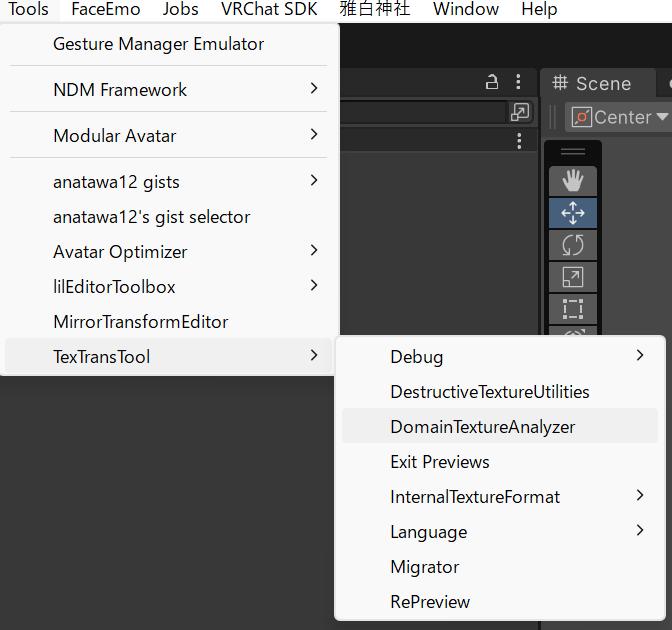Viewport: 672px width, 630px height.
Task: Toggle the panel lock icon
Action: [492, 81]
